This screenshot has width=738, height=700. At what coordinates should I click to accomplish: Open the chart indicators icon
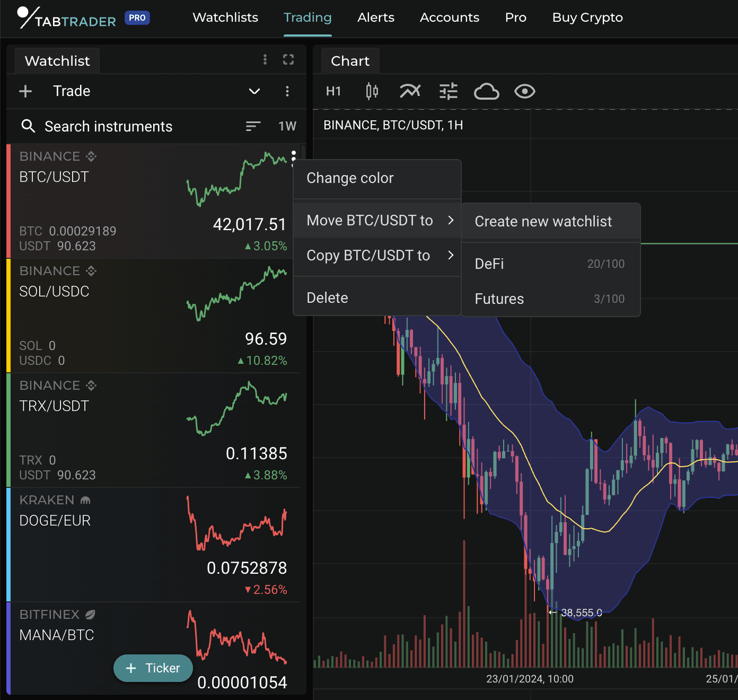click(x=410, y=91)
